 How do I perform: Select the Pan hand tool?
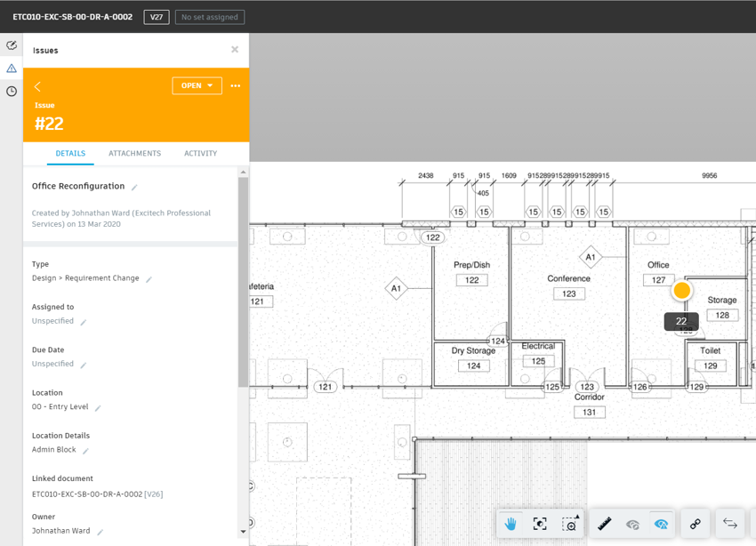click(511, 524)
